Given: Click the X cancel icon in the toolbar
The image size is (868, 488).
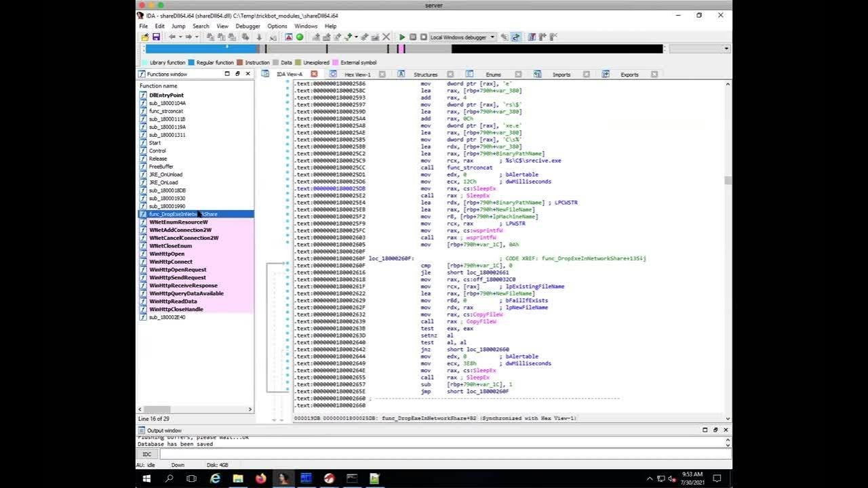Looking at the screenshot, I should (x=387, y=37).
